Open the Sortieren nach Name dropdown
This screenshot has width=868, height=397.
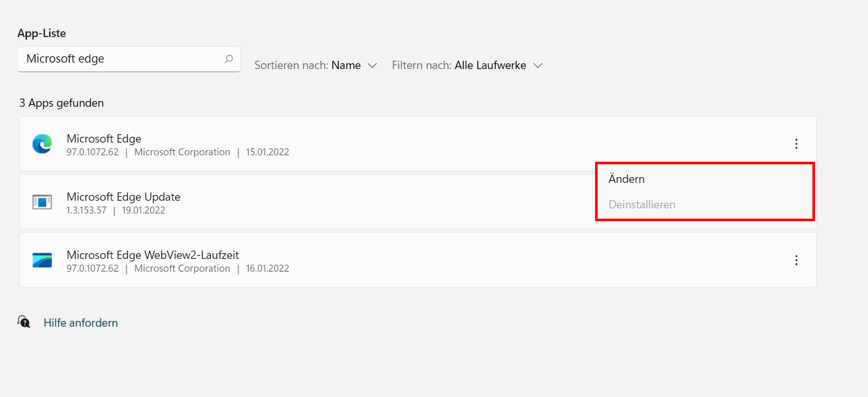tap(316, 65)
